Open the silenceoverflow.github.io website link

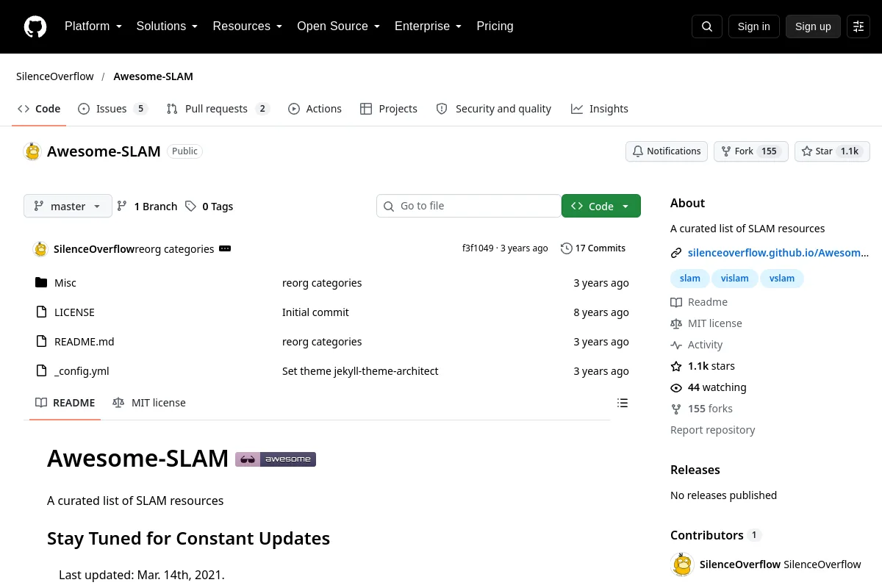778,253
